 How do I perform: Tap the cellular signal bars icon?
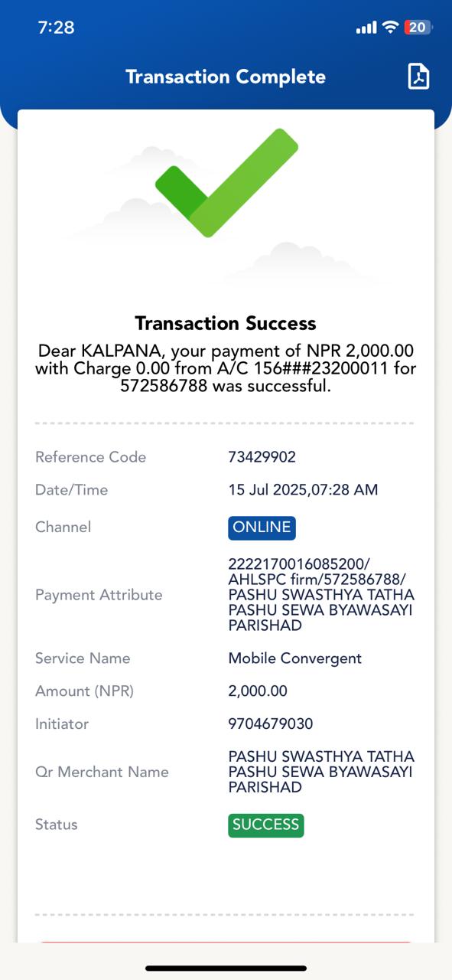(366, 28)
